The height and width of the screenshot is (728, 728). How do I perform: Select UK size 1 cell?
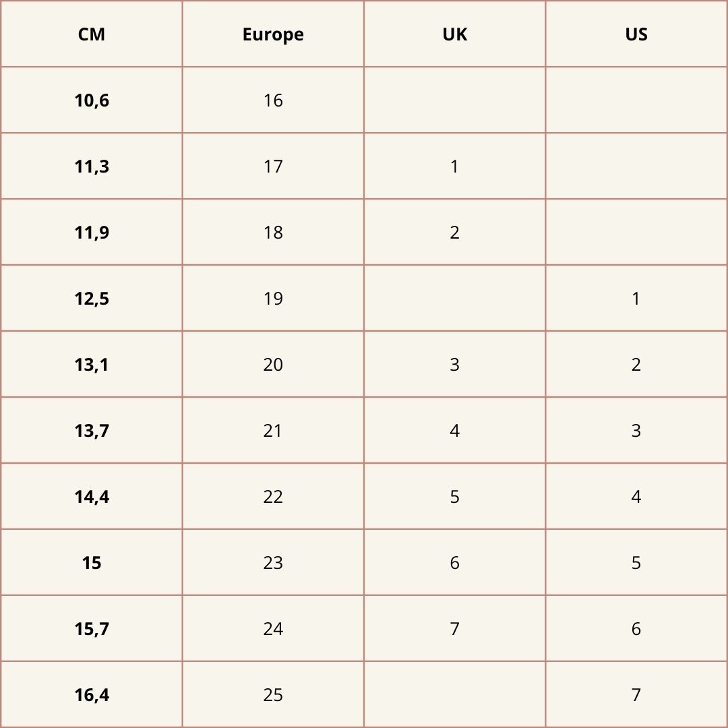pos(454,166)
